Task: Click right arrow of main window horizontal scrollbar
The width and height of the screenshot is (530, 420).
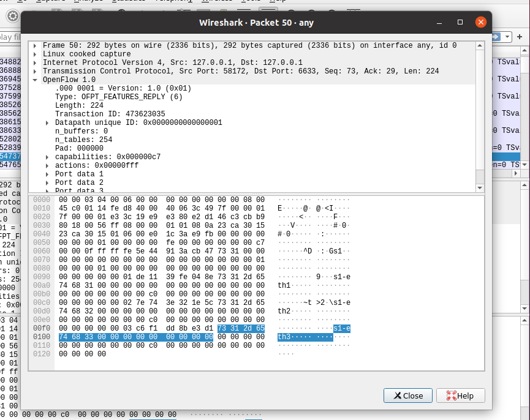Action: 515,173
